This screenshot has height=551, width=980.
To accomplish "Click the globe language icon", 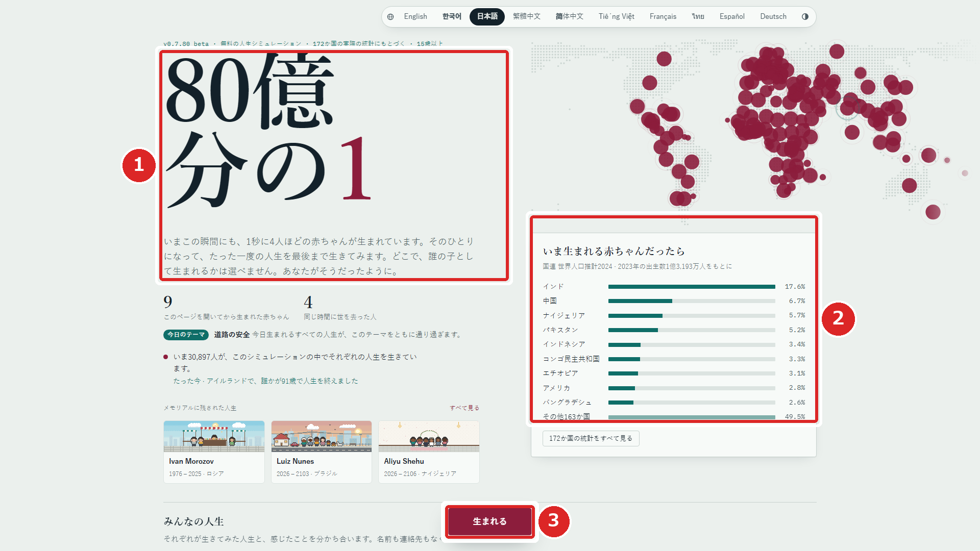I will point(390,17).
